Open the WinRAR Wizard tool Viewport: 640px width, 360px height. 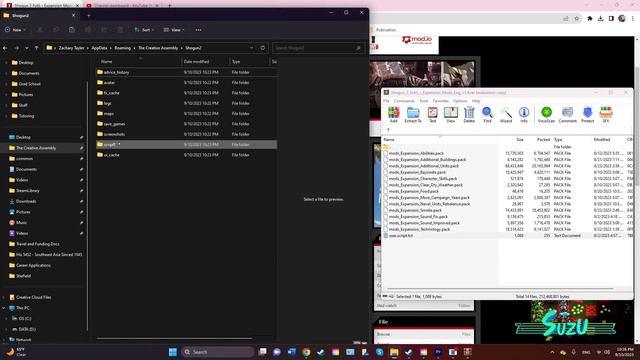click(506, 114)
